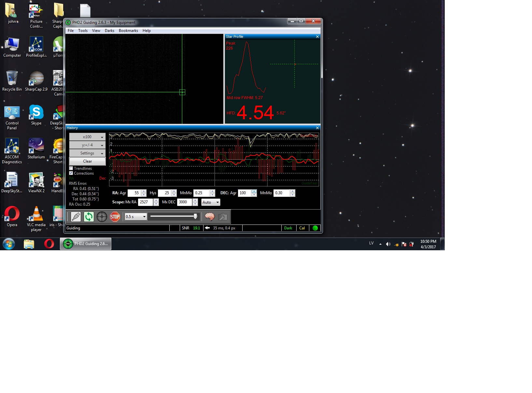Open Opera from the taskbar

tap(49, 244)
